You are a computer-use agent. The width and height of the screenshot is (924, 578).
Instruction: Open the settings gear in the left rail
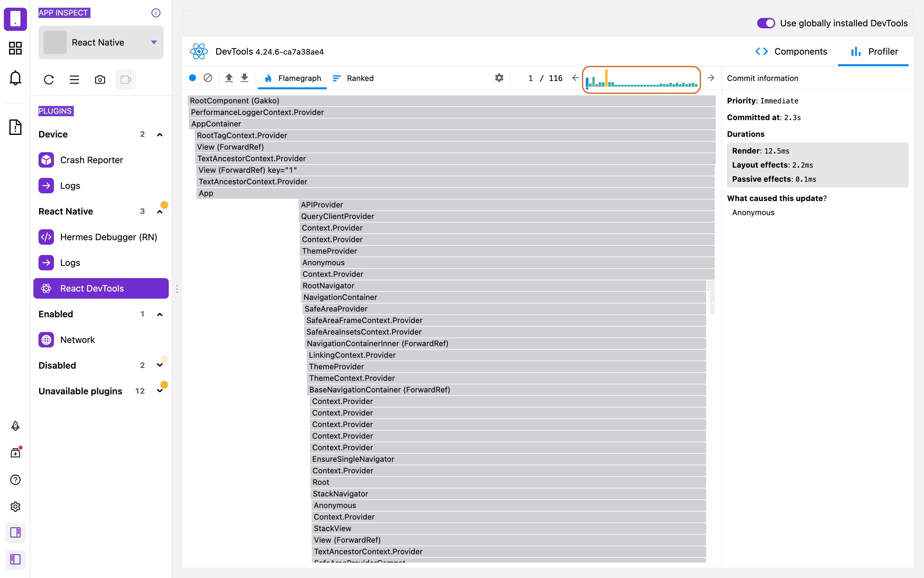[x=15, y=506]
